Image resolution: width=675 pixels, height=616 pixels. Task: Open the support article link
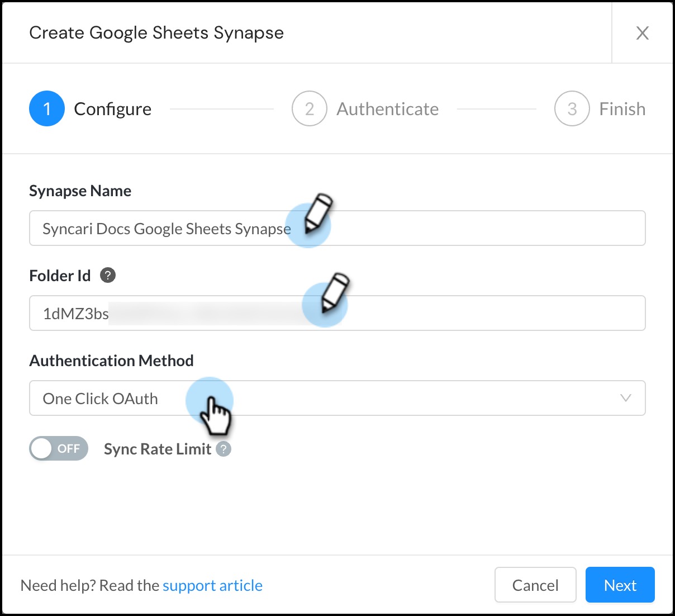[x=212, y=585]
